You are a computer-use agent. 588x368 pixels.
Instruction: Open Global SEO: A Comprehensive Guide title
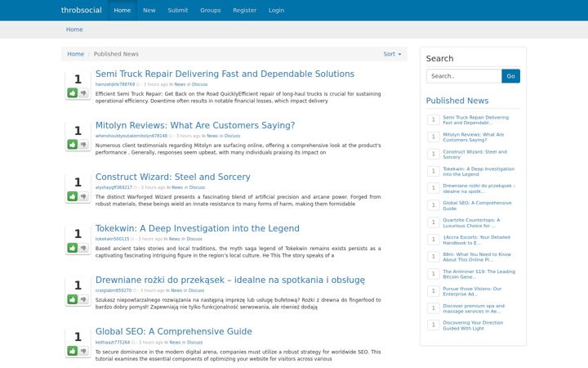pyautogui.click(x=174, y=331)
